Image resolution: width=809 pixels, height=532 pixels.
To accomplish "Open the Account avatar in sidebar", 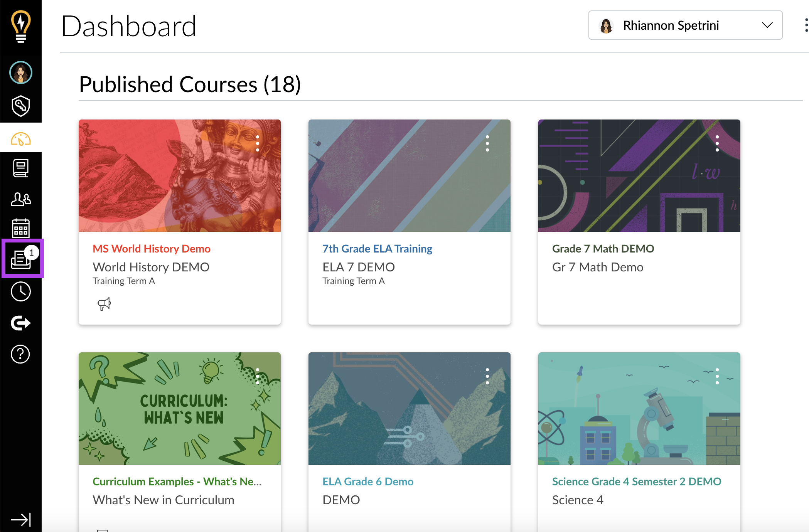I will 21,72.
